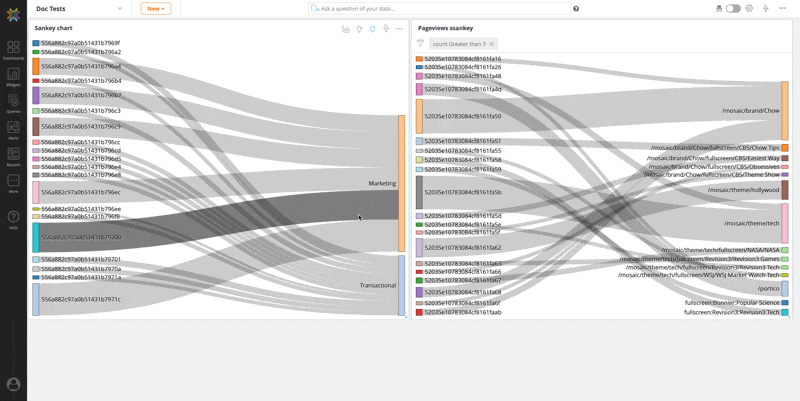Screen dimensions: 800x401
Task: Refresh the Sankey chart widget
Action: 372,29
